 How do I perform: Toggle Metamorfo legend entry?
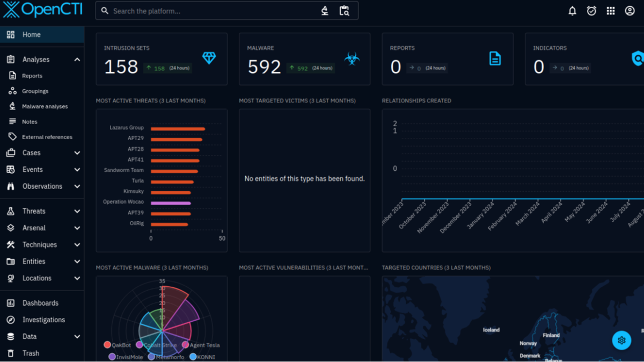pyautogui.click(x=166, y=357)
